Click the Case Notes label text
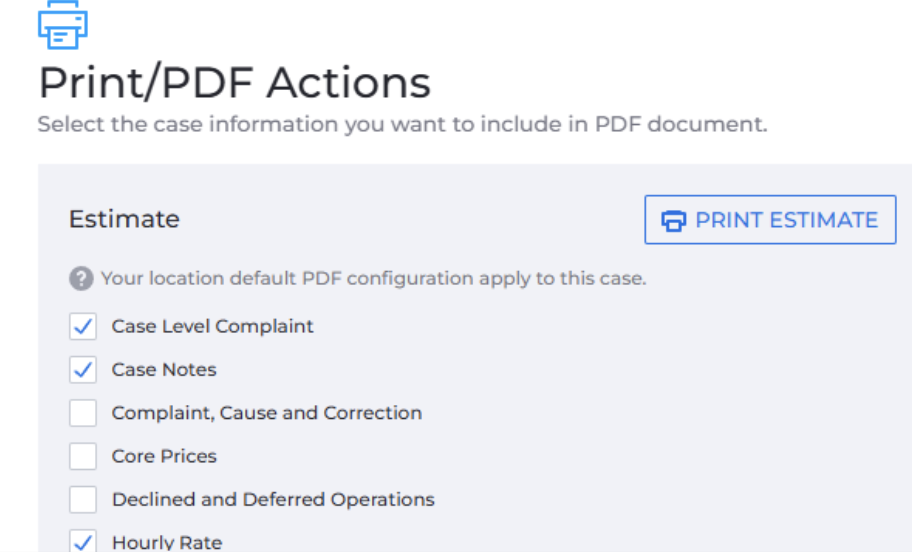Viewport: 912px width, 552px height. pos(164,369)
